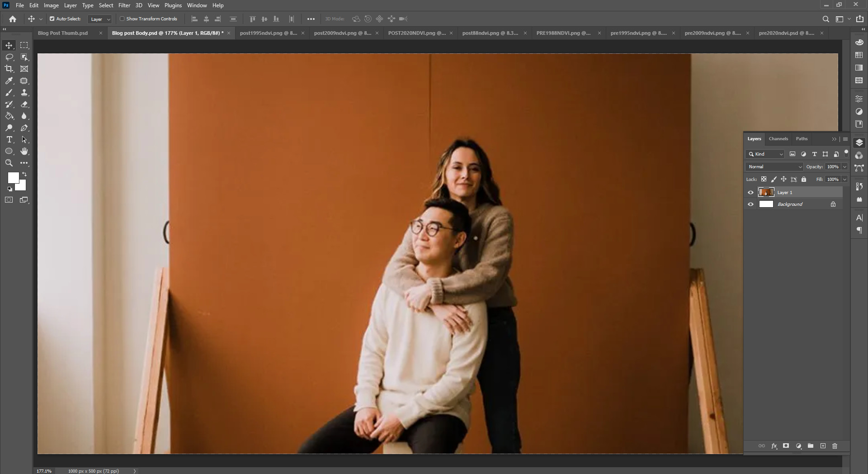Select the Crop tool
868x474 pixels.
pos(9,69)
